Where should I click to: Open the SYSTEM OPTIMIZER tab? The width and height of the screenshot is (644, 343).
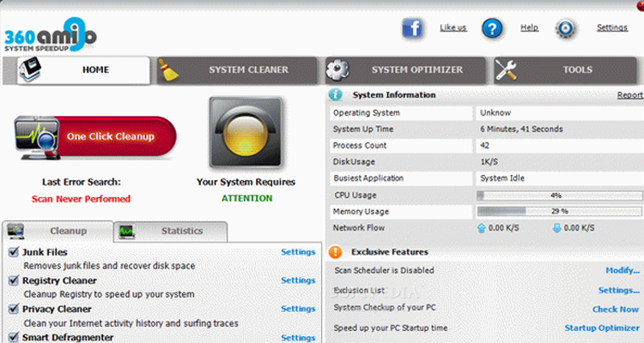[406, 70]
